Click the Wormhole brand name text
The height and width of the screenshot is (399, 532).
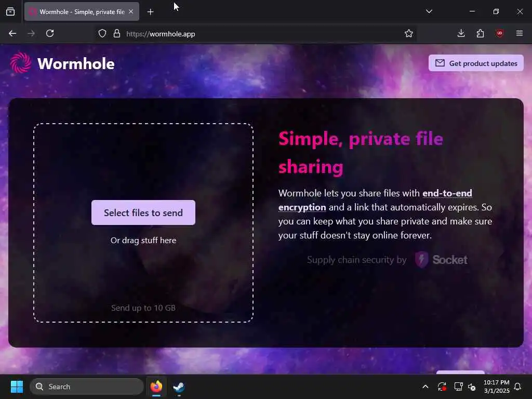(76, 64)
